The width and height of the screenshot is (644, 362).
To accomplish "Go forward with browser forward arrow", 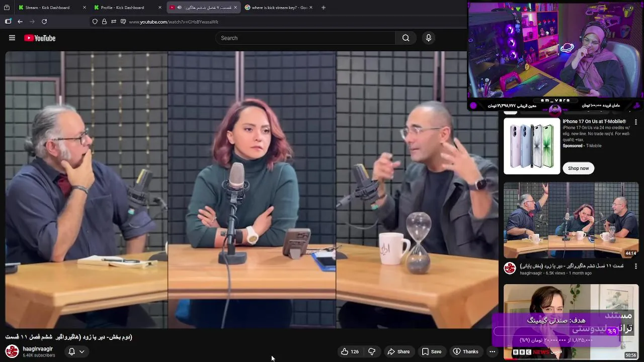I will (x=32, y=22).
